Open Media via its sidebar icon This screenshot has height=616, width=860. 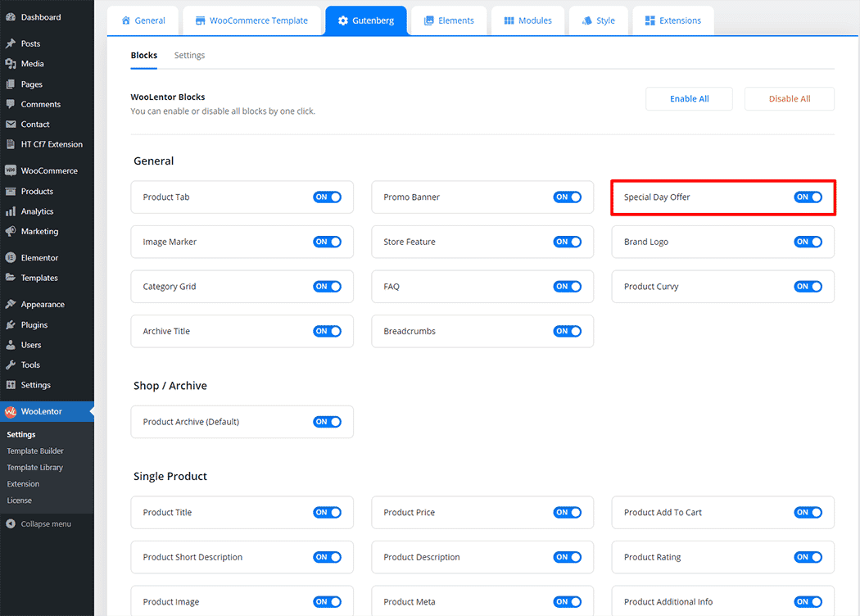coord(11,64)
